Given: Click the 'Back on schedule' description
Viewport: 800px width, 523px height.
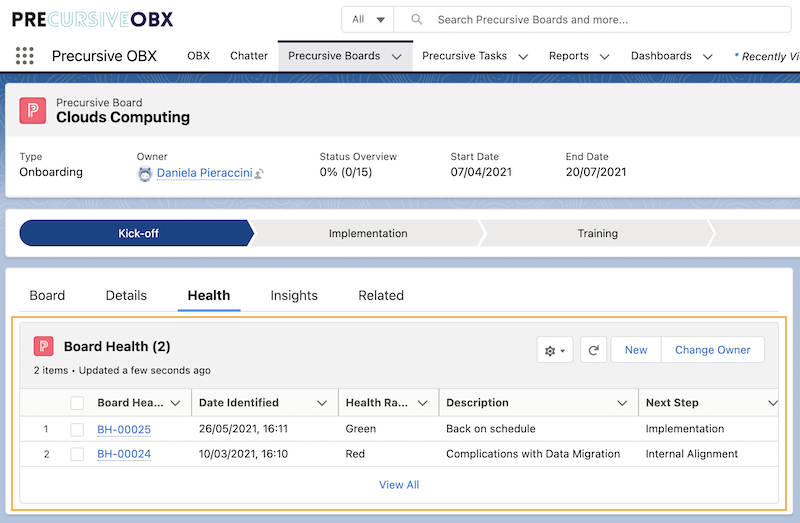Looking at the screenshot, I should coord(491,429).
